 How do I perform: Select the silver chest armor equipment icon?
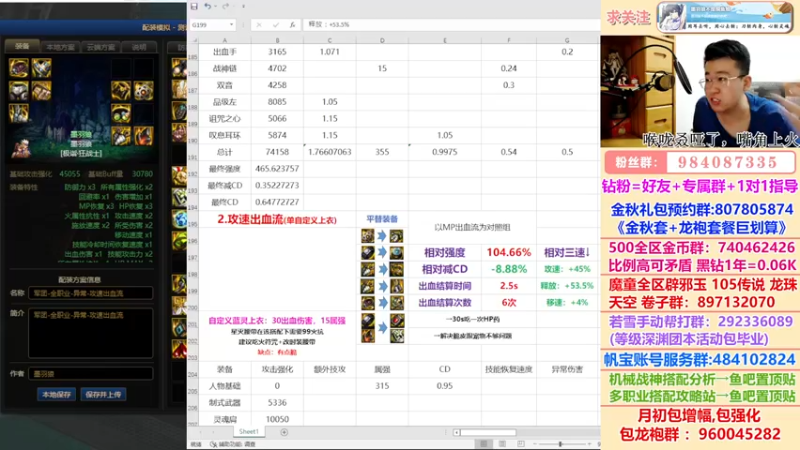tap(19, 91)
